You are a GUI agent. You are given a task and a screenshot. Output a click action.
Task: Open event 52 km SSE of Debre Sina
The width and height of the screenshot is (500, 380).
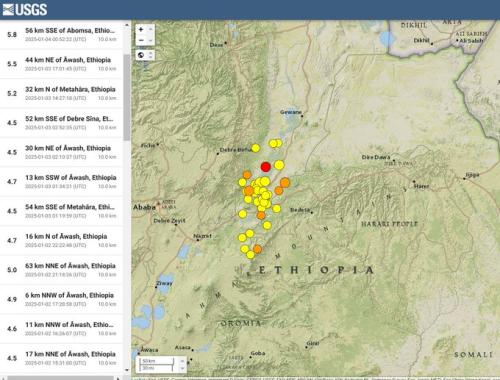point(62,123)
